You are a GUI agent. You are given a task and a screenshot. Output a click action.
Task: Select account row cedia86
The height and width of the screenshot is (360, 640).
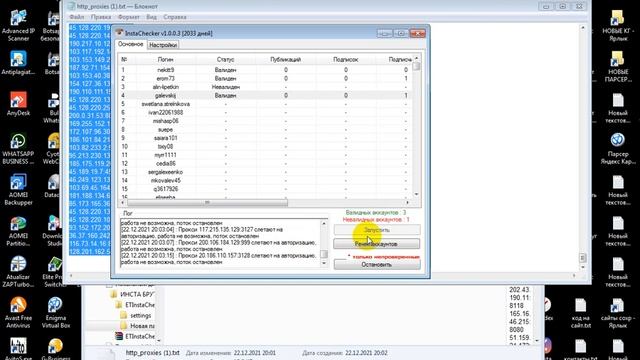click(x=265, y=164)
